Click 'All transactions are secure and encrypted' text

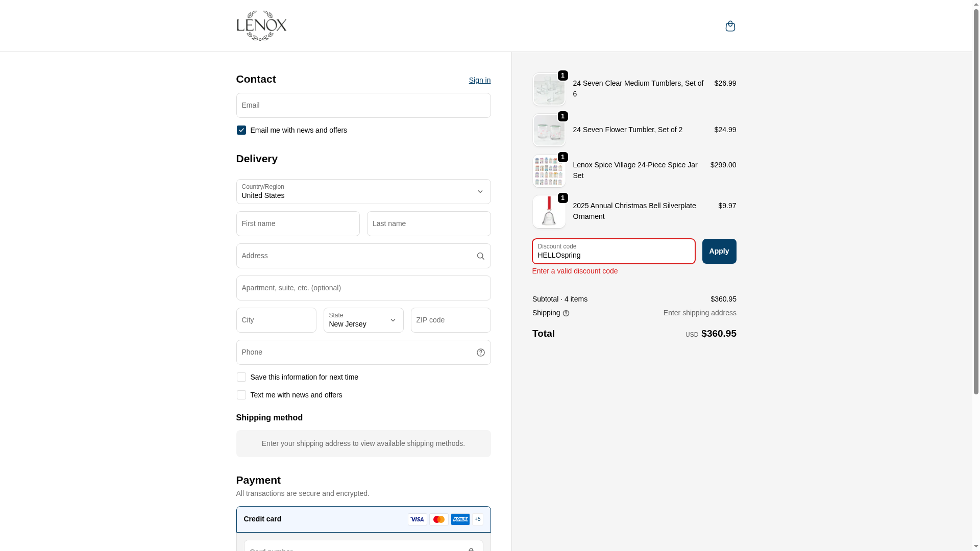click(x=303, y=493)
